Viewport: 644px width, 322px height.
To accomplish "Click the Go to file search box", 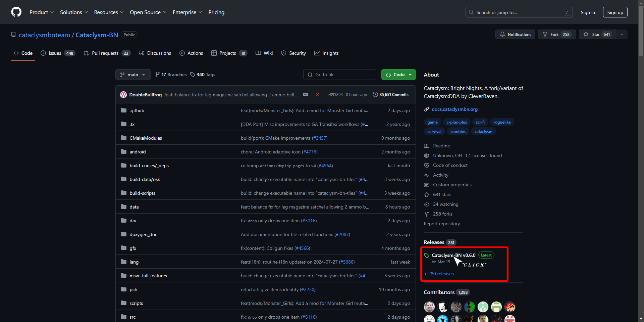I will click(x=339, y=75).
